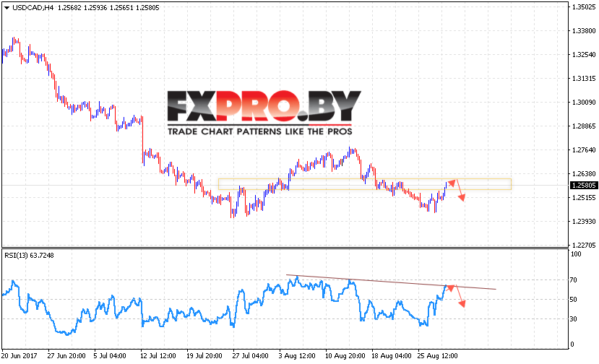Select the price scale label 1.26380
This screenshot has height=364, width=599.
point(584,174)
